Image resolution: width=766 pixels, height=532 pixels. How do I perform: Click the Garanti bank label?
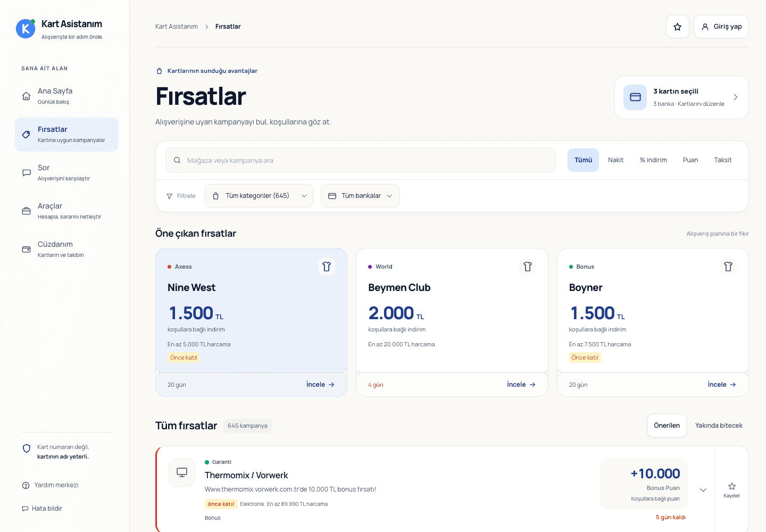coord(222,462)
